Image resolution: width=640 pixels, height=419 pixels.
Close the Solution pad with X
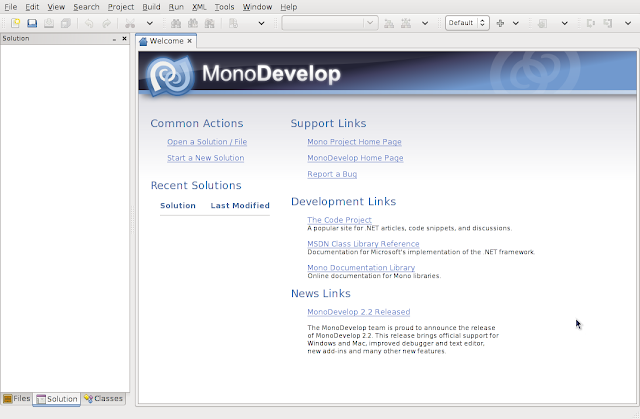[x=124, y=39]
